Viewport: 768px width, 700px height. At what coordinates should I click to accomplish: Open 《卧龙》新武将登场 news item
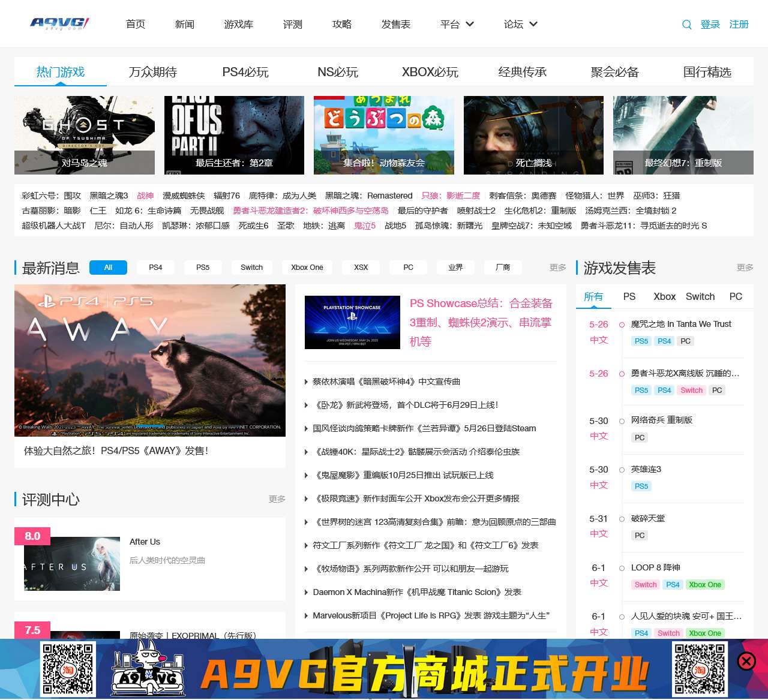coord(407,405)
